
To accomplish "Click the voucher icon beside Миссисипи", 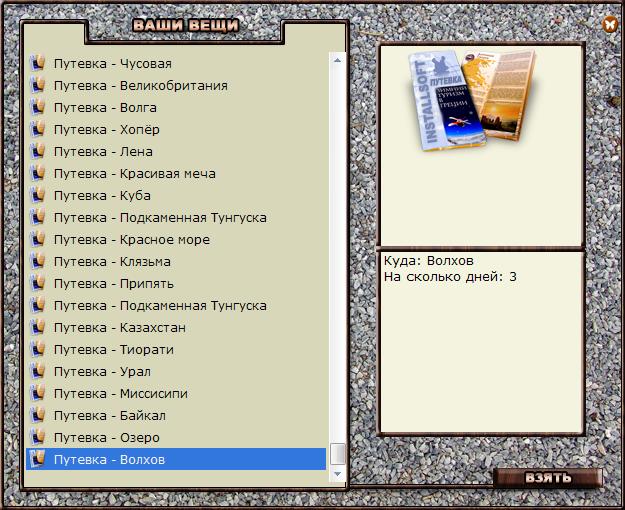I will click(x=37, y=393).
